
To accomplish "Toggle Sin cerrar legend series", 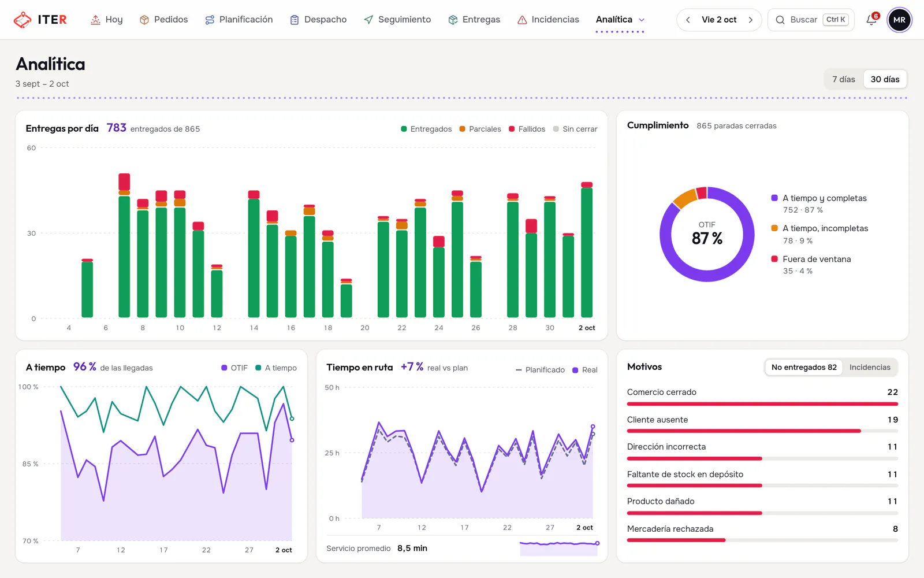I will coord(575,129).
